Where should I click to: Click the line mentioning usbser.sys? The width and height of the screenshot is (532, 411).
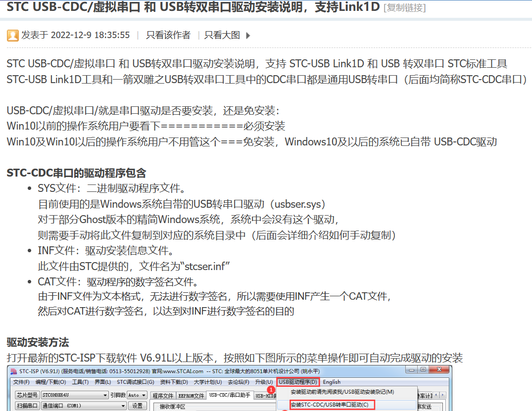tap(182, 204)
